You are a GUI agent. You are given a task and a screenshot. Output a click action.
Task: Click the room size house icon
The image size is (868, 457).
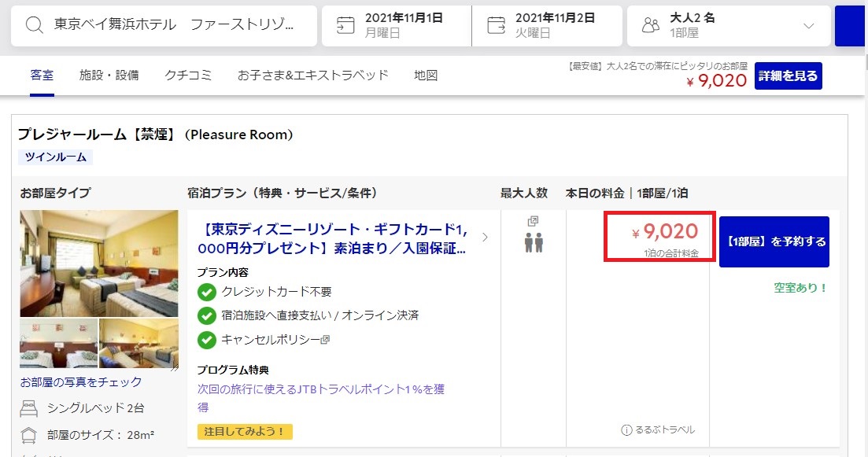[x=29, y=435]
